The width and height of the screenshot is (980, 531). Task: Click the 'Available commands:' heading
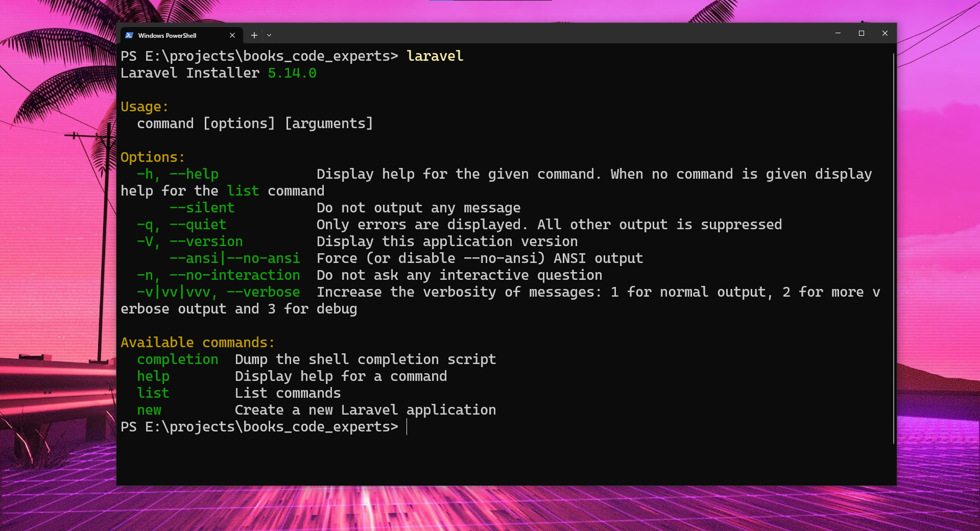coord(198,343)
